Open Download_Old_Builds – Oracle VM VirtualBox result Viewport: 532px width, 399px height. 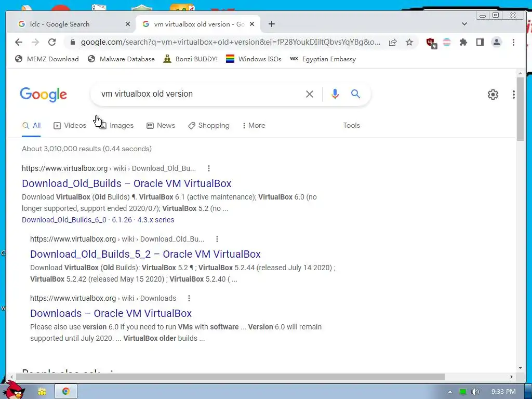coord(127,183)
